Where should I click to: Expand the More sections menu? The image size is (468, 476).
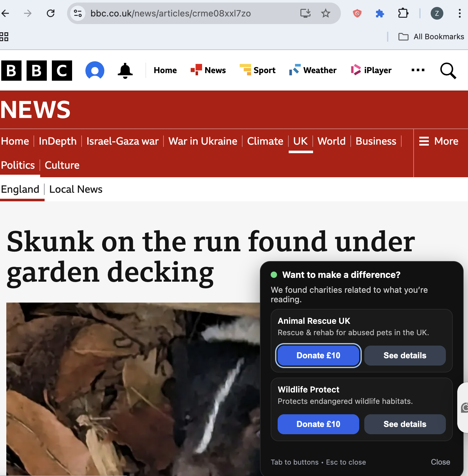[x=439, y=141]
